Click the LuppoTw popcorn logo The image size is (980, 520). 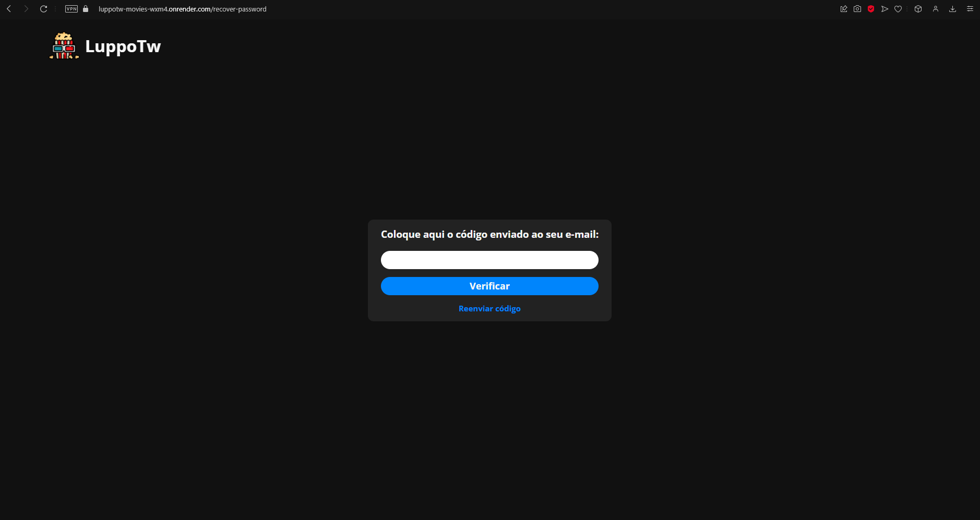pyautogui.click(x=63, y=46)
